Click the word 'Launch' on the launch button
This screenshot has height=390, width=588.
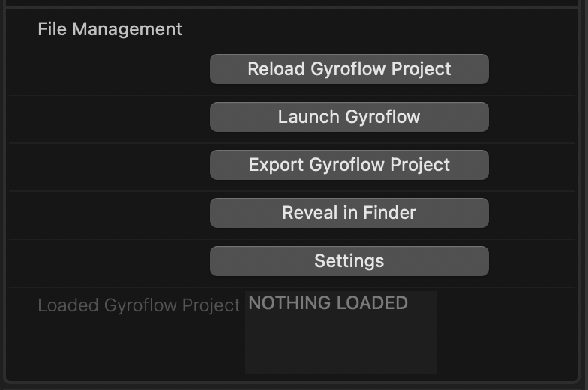click(309, 117)
